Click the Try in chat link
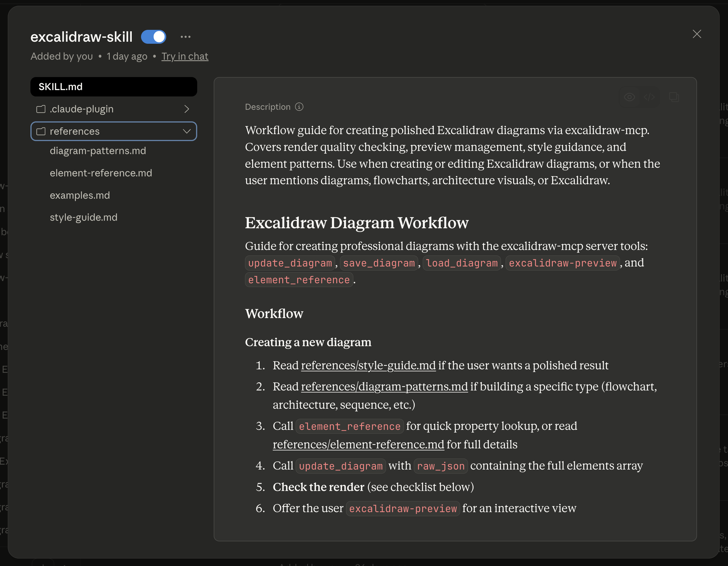Viewport: 728px width, 566px height. (185, 56)
